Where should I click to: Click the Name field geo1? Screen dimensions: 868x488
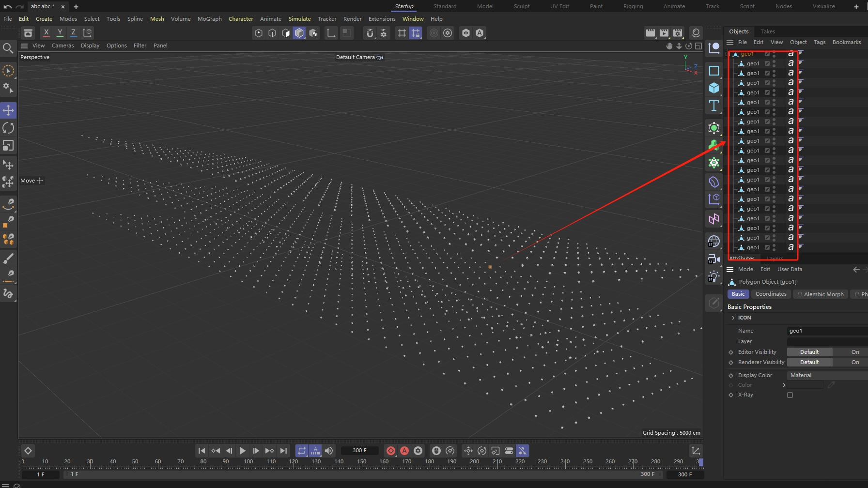[827, 331]
